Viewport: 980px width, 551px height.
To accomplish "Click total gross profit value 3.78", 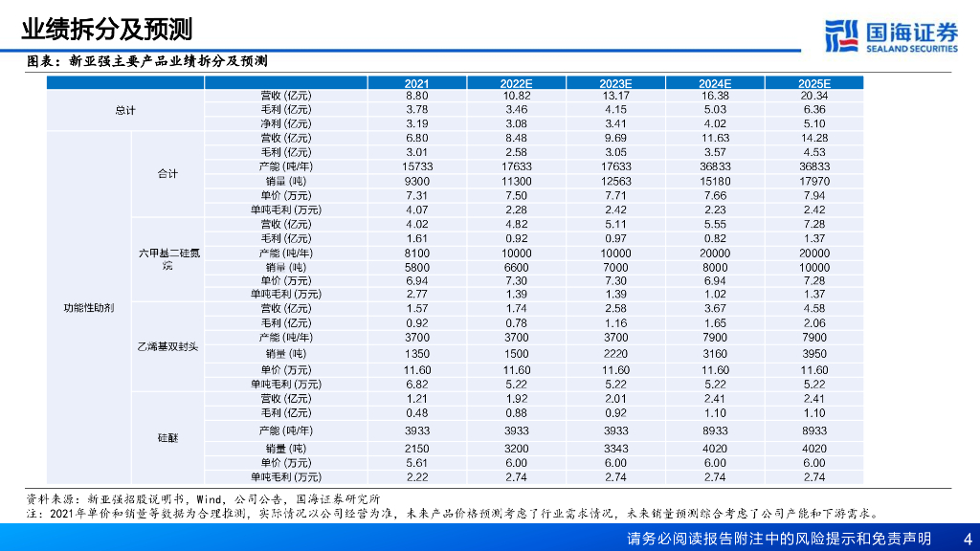I will click(x=417, y=109).
